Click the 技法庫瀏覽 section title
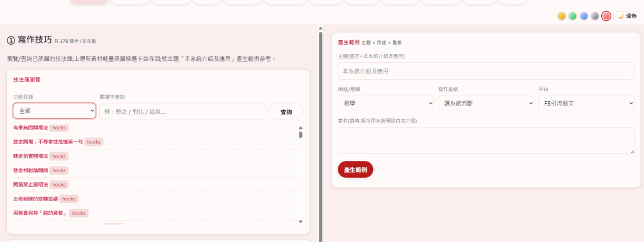 26,80
